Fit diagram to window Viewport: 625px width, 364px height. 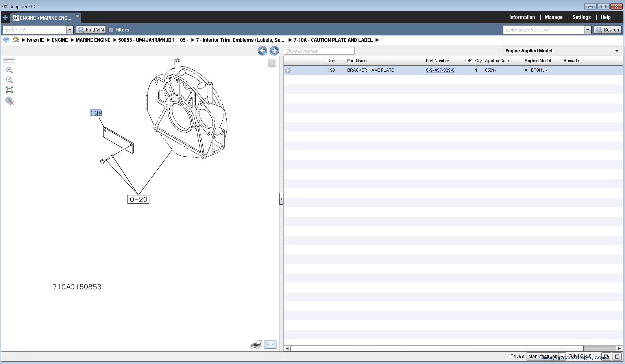[x=9, y=90]
